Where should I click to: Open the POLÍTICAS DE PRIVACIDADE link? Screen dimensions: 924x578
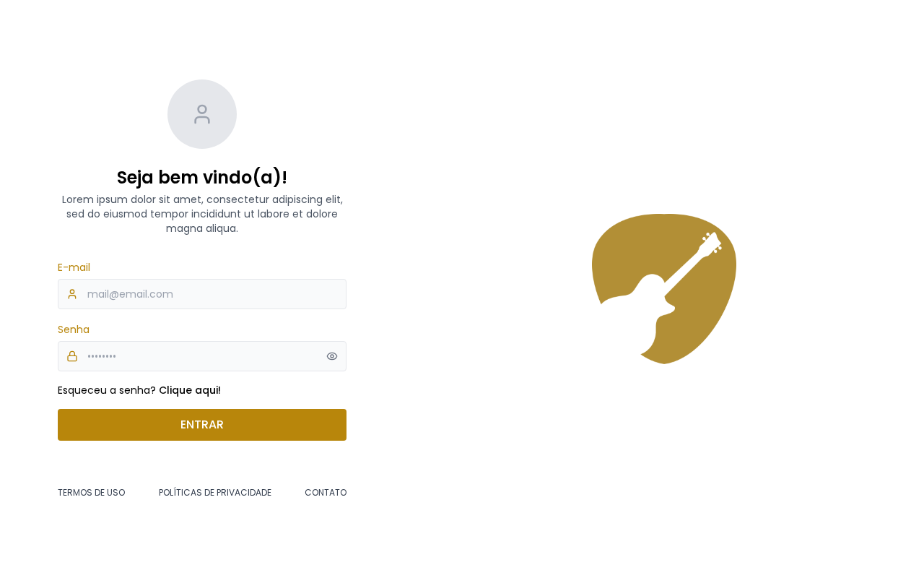coord(215,493)
